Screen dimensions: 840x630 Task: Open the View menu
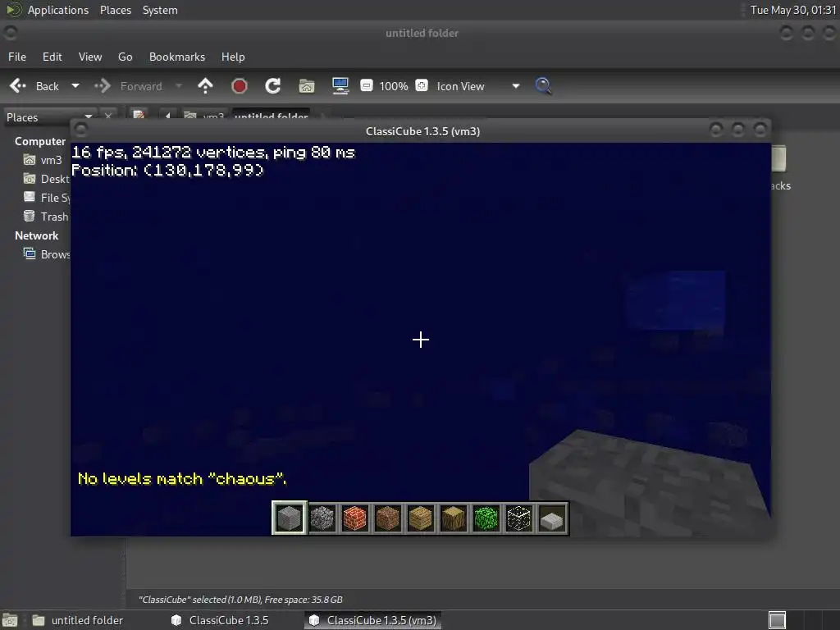point(90,57)
